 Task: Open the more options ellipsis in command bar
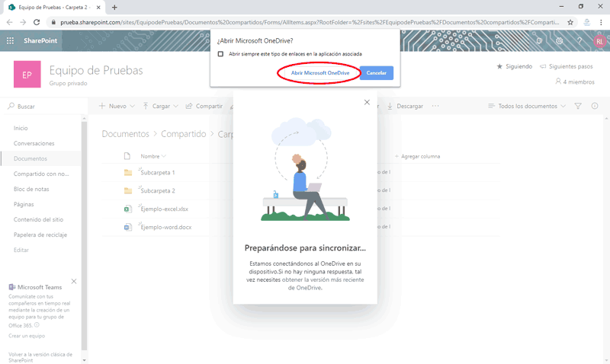435,106
